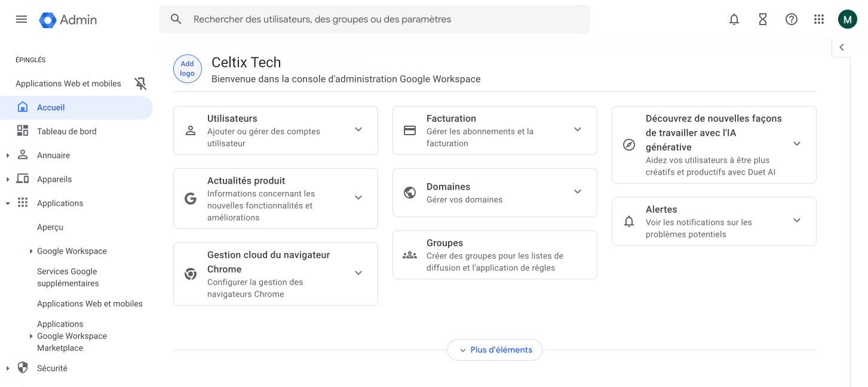The height and width of the screenshot is (387, 868).
Task: Open the help question mark icon
Action: tap(792, 19)
